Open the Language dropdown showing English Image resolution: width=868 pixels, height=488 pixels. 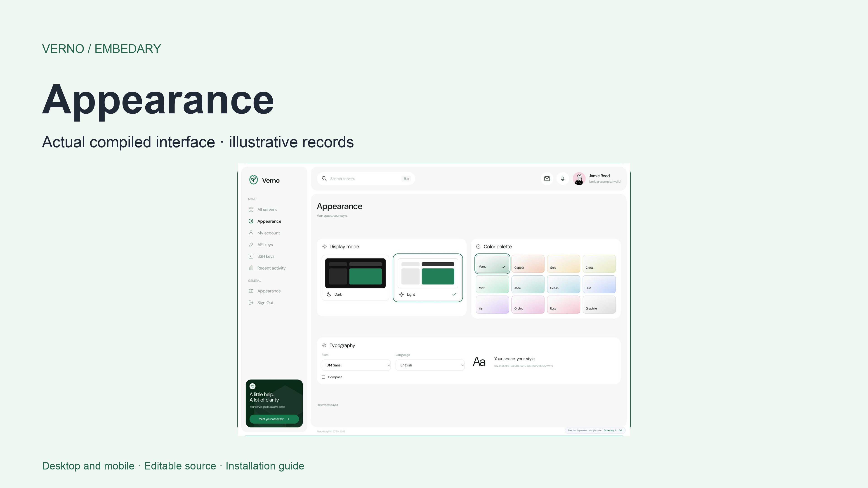pyautogui.click(x=430, y=365)
